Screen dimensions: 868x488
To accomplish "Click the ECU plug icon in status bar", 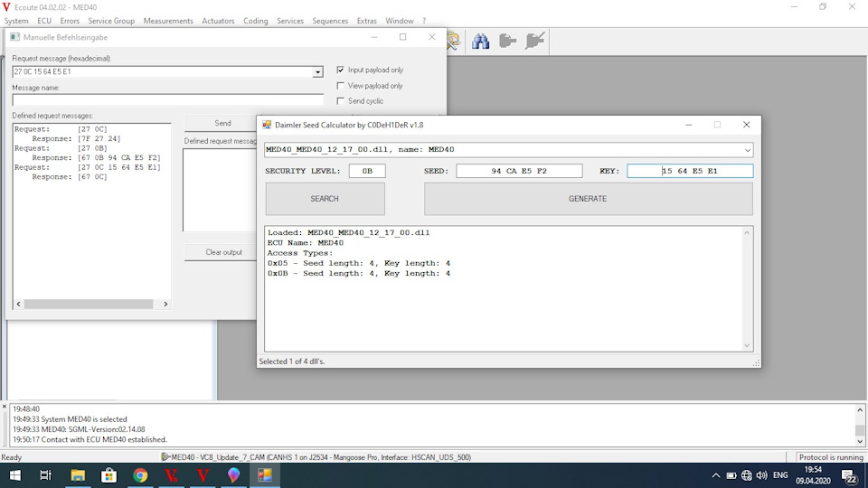I will pyautogui.click(x=165, y=457).
